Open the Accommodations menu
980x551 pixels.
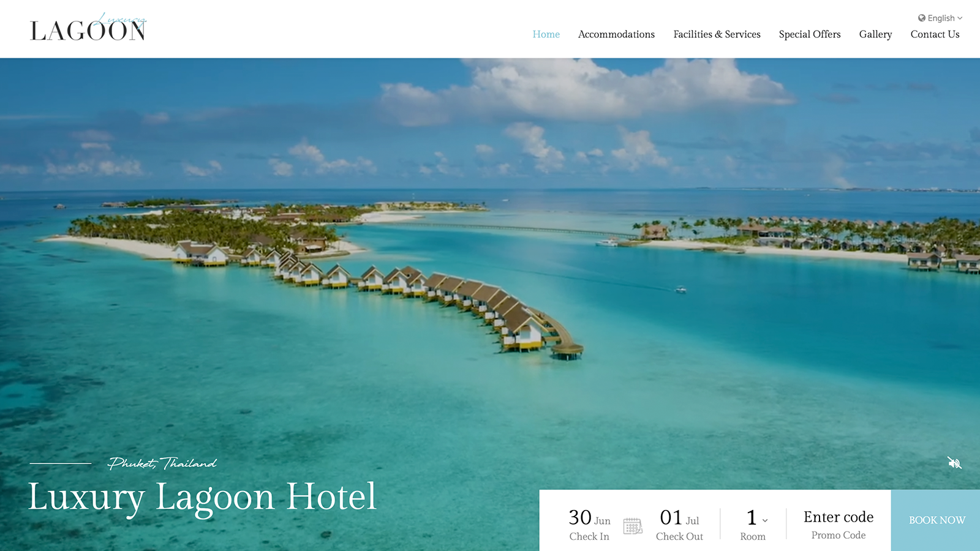(x=616, y=34)
